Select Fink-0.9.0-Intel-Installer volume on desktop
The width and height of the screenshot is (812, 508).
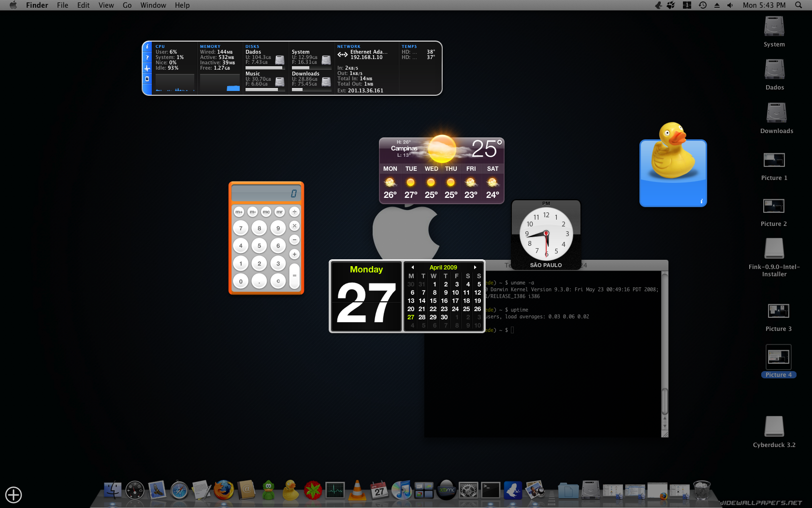(774, 258)
